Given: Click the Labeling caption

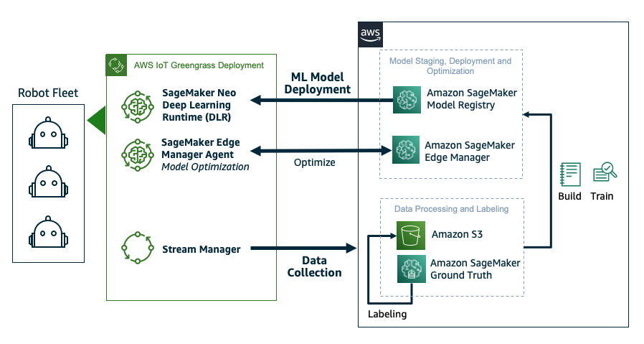Looking at the screenshot, I should (387, 315).
